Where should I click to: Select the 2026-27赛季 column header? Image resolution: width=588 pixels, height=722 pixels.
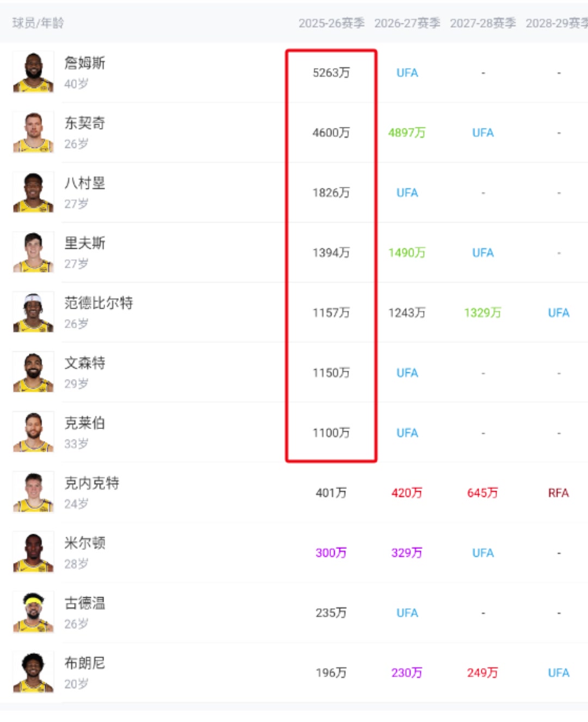pos(407,23)
